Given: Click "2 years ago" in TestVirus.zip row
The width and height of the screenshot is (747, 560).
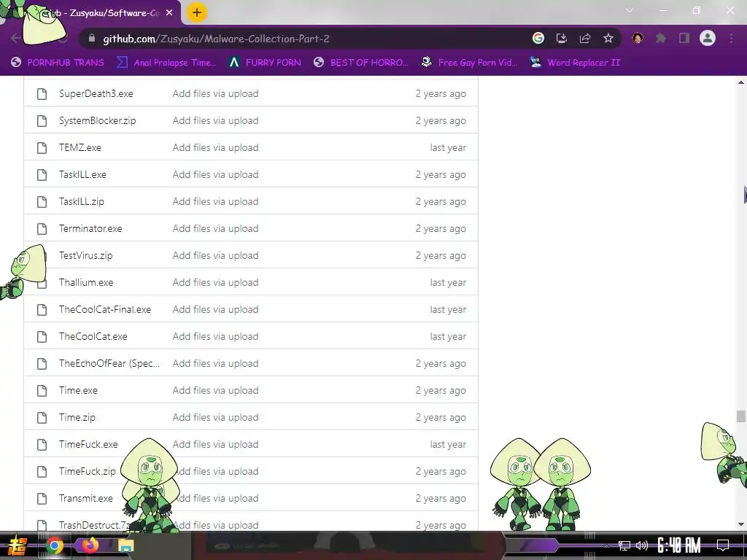Looking at the screenshot, I should [441, 256].
